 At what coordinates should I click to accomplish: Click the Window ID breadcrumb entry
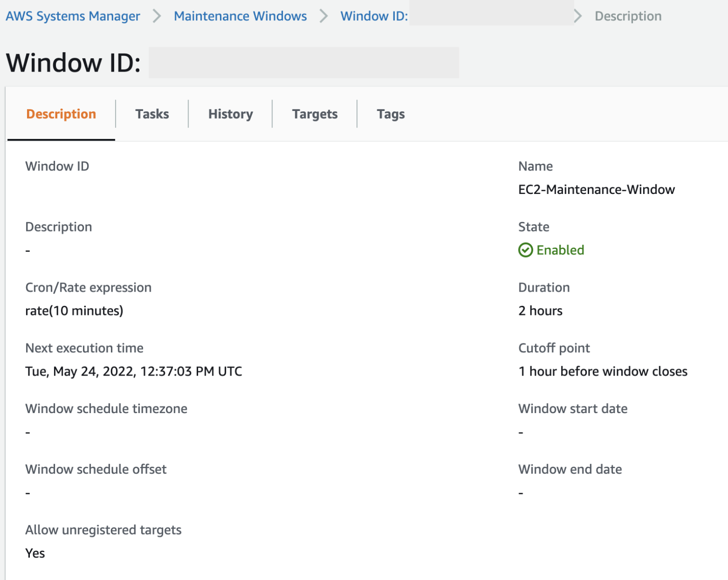pos(374,16)
